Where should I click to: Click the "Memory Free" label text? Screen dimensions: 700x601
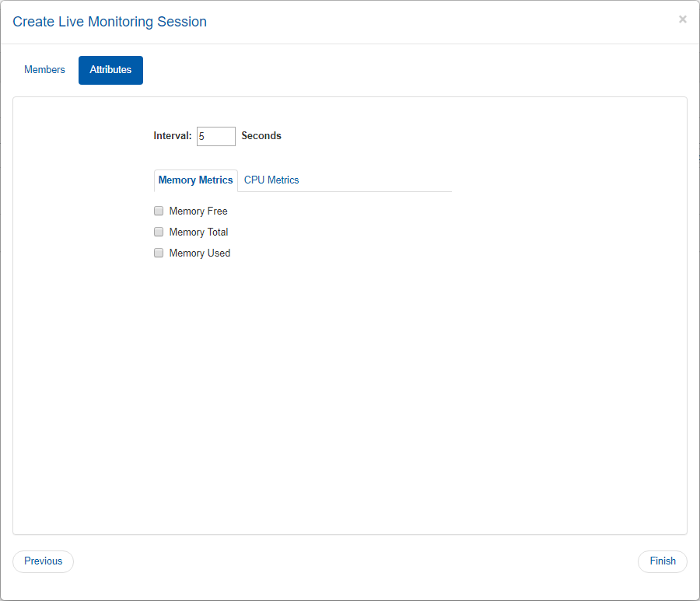(198, 211)
